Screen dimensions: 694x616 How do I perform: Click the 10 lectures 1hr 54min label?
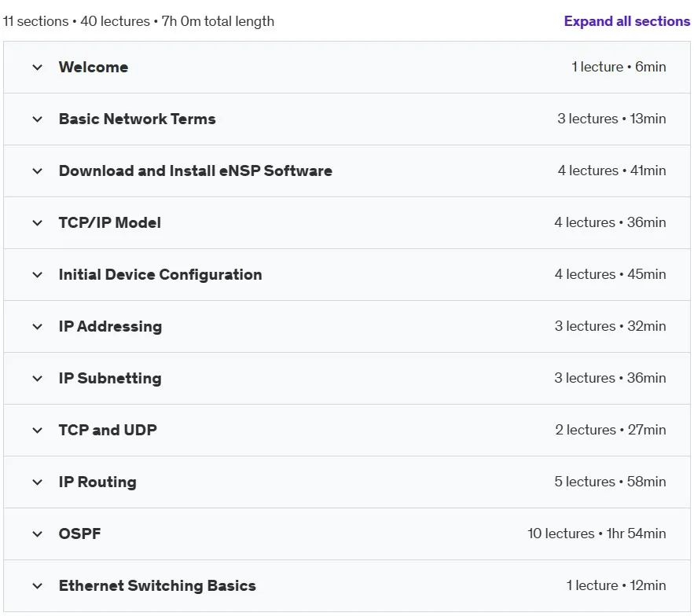coord(597,533)
